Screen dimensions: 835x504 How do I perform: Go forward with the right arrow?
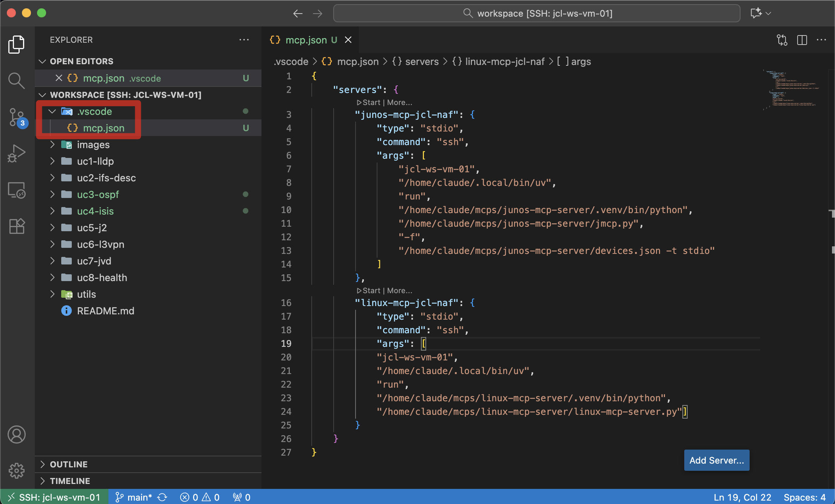click(317, 14)
